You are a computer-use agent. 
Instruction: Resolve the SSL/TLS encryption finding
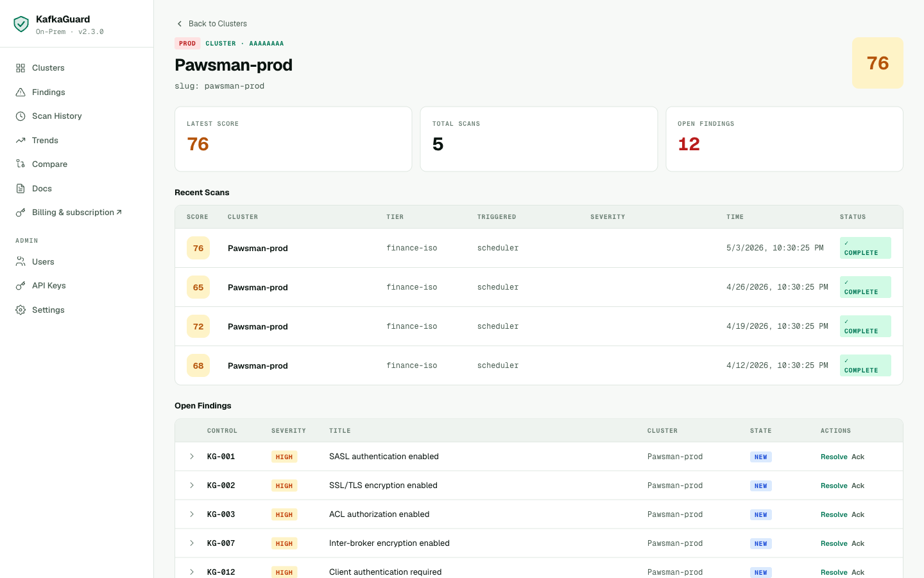point(834,486)
